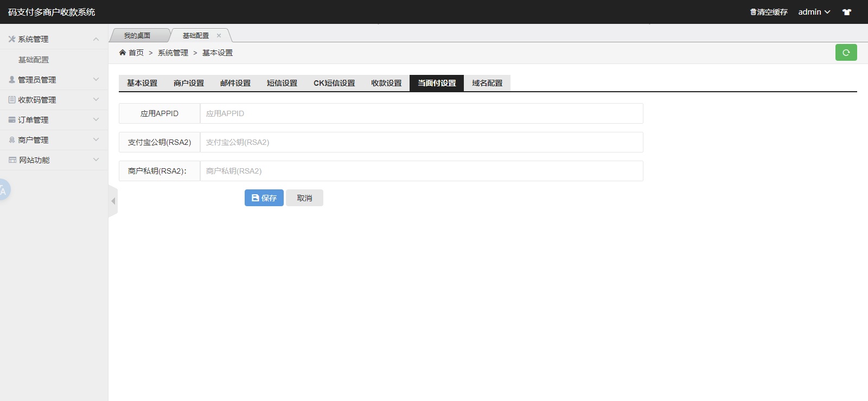Click the 商户管理 merchant icon
Viewport: 868px width, 401px height.
coord(12,139)
